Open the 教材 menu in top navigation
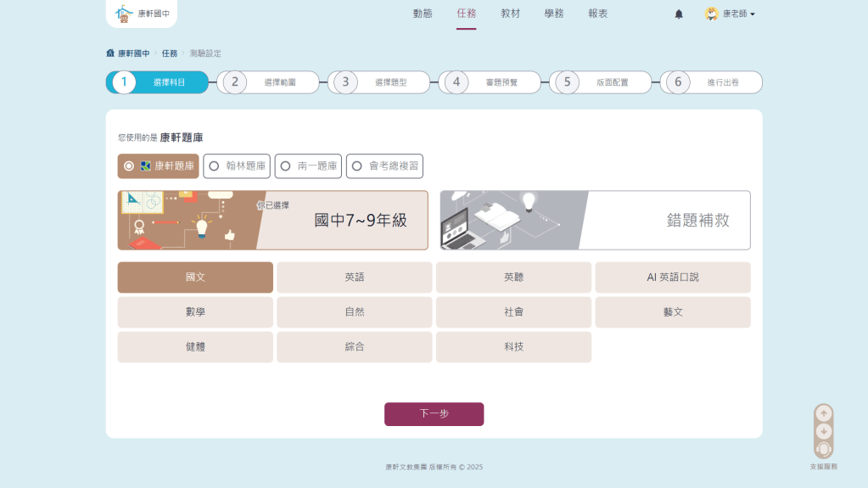The height and width of the screenshot is (488, 868). 510,14
